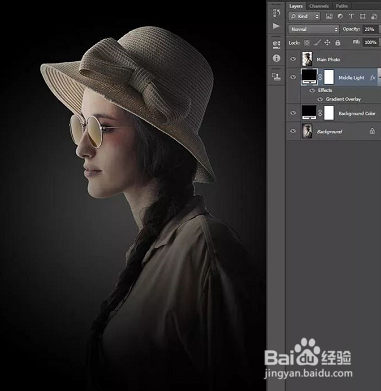Filter layers by type layers icon
The width and height of the screenshot is (381, 391).
(351, 16)
